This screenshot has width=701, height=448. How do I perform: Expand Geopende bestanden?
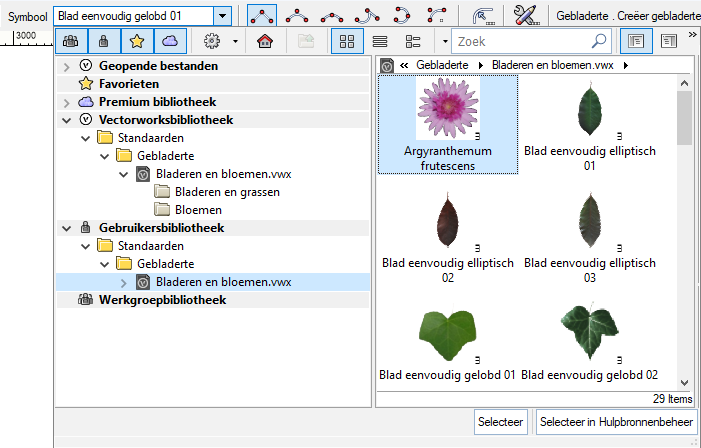[x=67, y=67]
